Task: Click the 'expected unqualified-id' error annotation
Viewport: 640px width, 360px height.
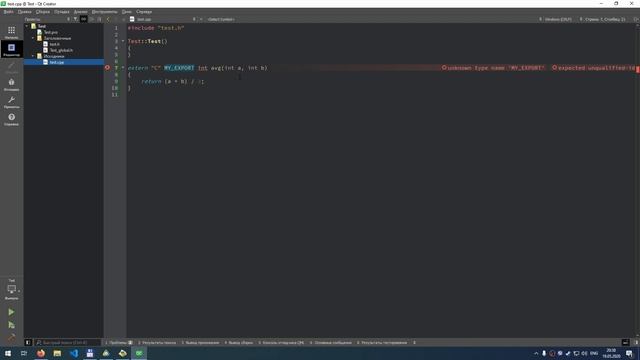Action: [594, 68]
